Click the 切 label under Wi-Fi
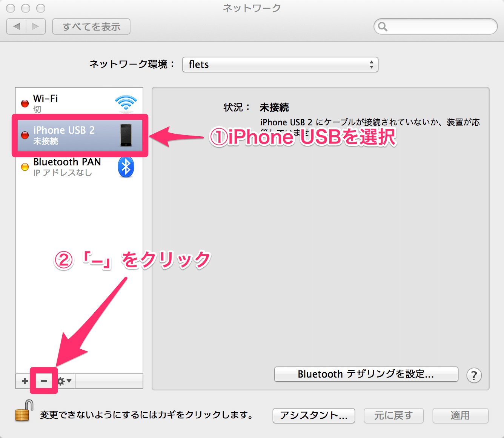Image resolution: width=504 pixels, height=438 pixels. click(37, 109)
